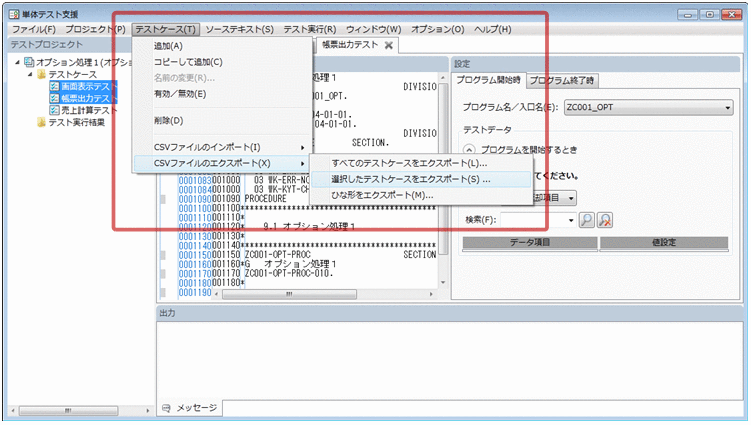This screenshot has height=425, width=751.
Task: Click the 出力 panel header
Action: click(x=449, y=313)
